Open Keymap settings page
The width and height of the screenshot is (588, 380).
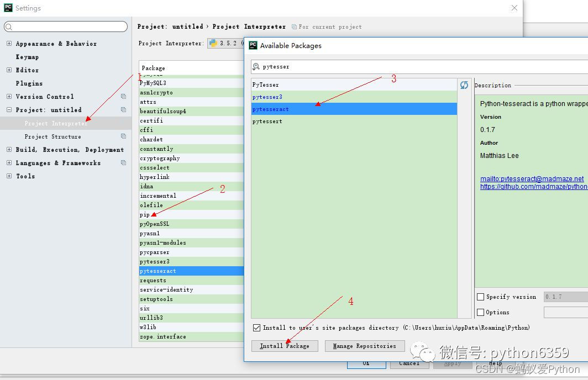tap(27, 57)
